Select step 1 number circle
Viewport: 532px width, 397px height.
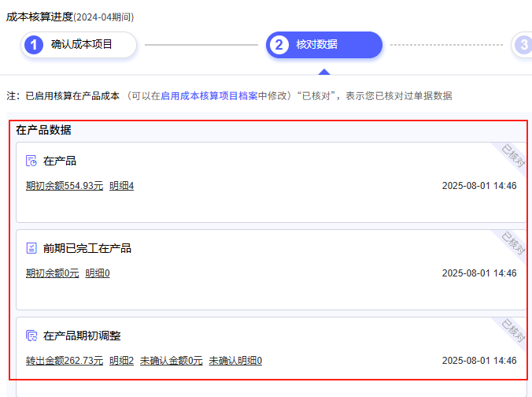[34, 45]
